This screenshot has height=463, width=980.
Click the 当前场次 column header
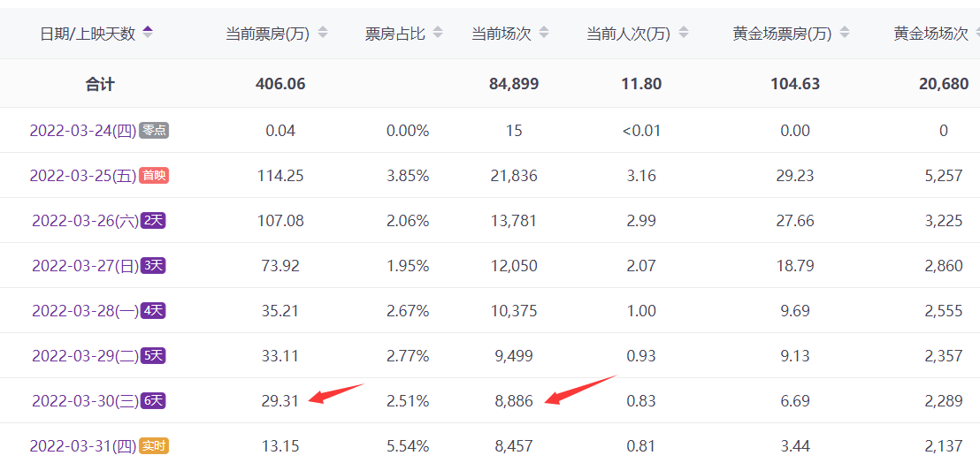pyautogui.click(x=501, y=34)
